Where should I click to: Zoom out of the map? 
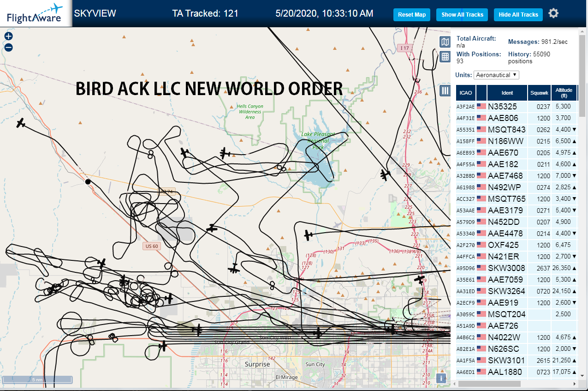[x=8, y=47]
